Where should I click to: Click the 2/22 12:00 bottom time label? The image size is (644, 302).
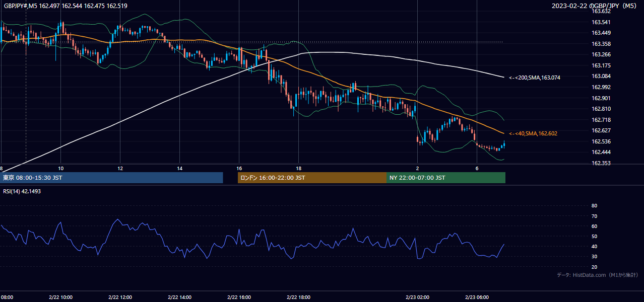click(120, 297)
